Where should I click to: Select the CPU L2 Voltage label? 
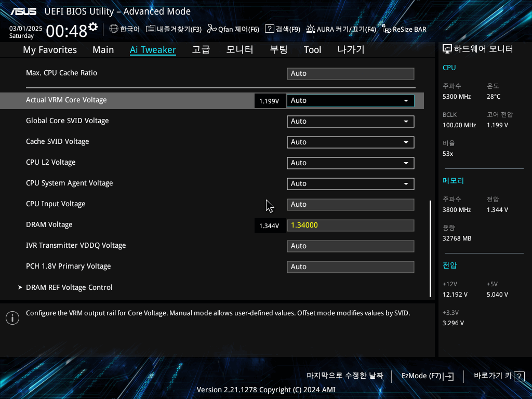pyautogui.click(x=51, y=162)
